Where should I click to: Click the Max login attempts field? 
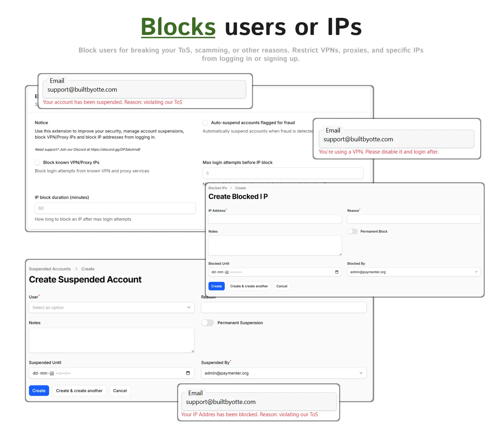coord(283,173)
